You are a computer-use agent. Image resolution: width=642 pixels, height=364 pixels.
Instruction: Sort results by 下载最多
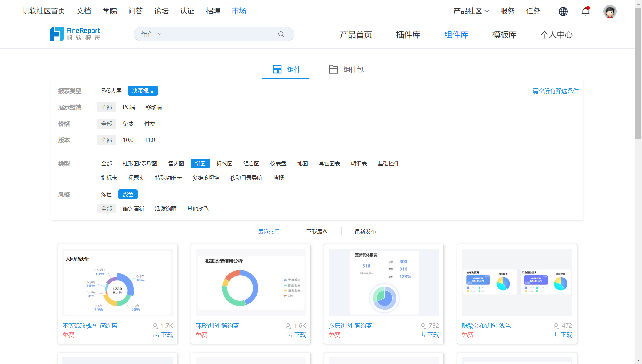[317, 231]
